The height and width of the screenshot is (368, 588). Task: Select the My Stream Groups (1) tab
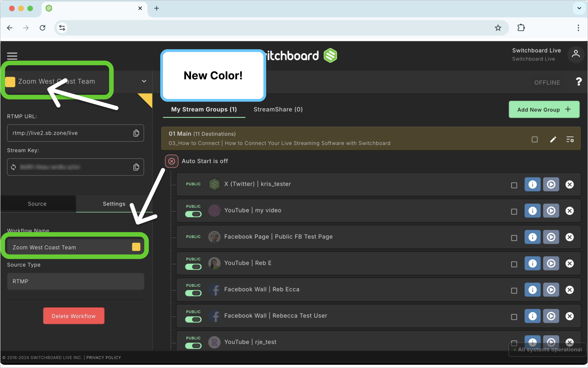tap(204, 109)
